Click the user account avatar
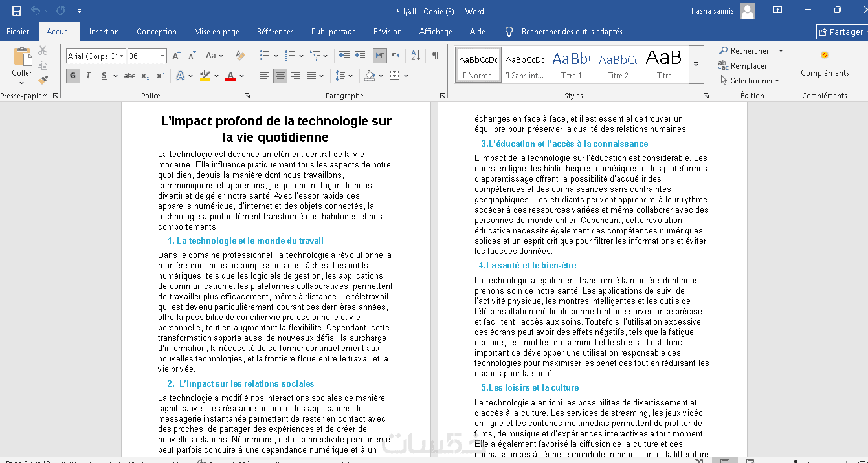868x463 pixels. [x=748, y=11]
